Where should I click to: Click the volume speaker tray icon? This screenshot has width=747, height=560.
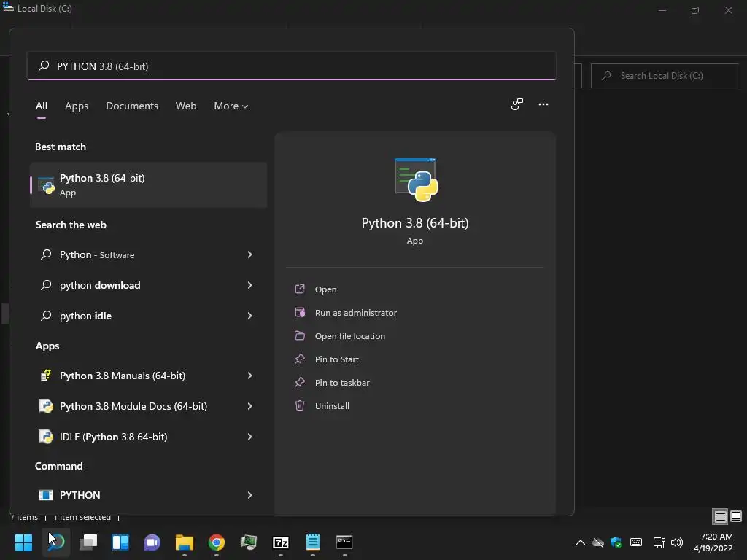(676, 542)
